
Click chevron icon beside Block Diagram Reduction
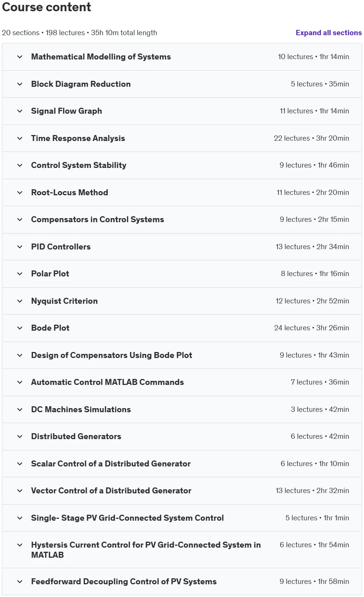20,84
